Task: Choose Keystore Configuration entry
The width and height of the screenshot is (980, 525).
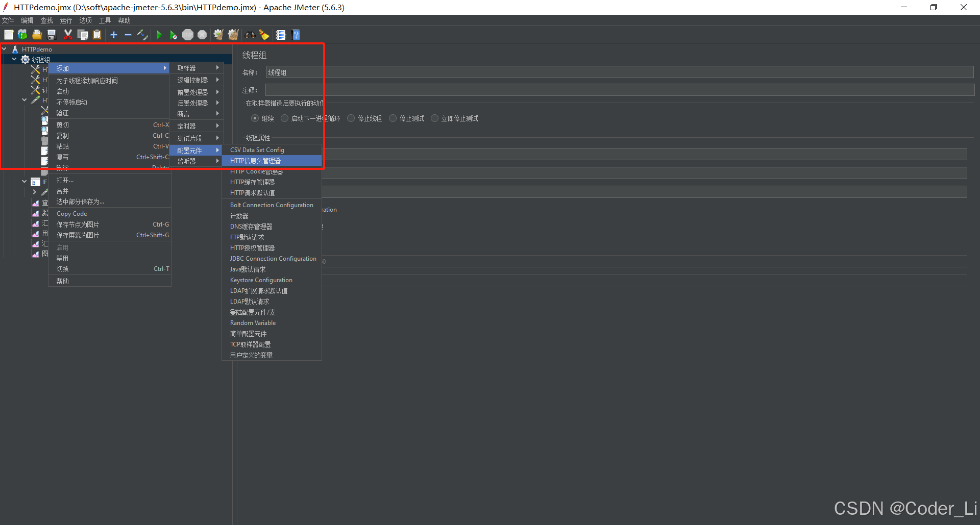Action: point(272,280)
